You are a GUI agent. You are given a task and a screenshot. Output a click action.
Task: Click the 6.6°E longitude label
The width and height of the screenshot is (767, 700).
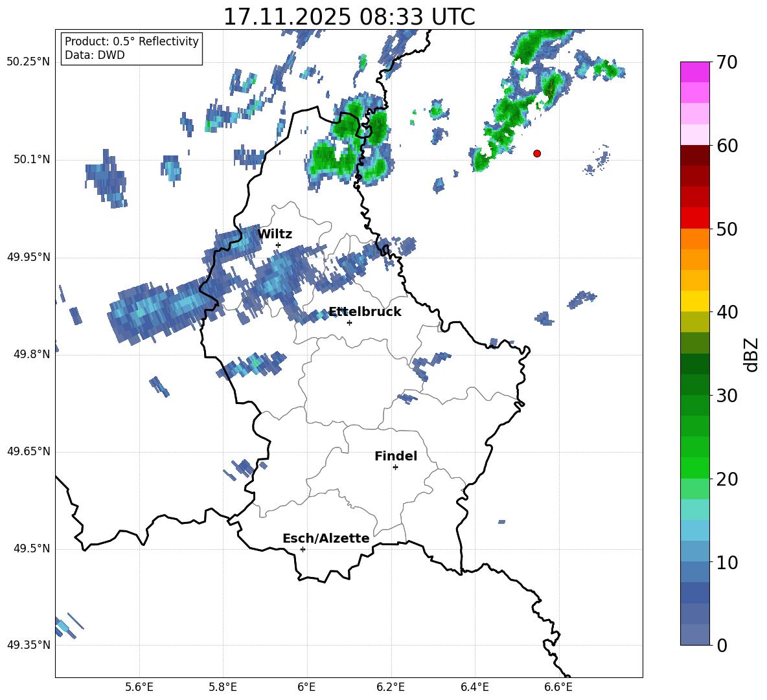coord(558,687)
